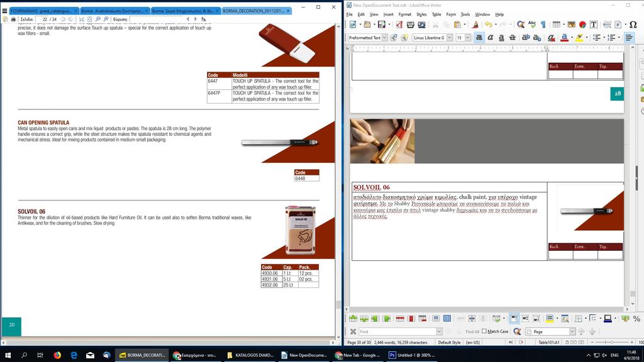Image resolution: width=644 pixels, height=362 pixels.
Task: Open Windows Start button
Action: [8, 355]
